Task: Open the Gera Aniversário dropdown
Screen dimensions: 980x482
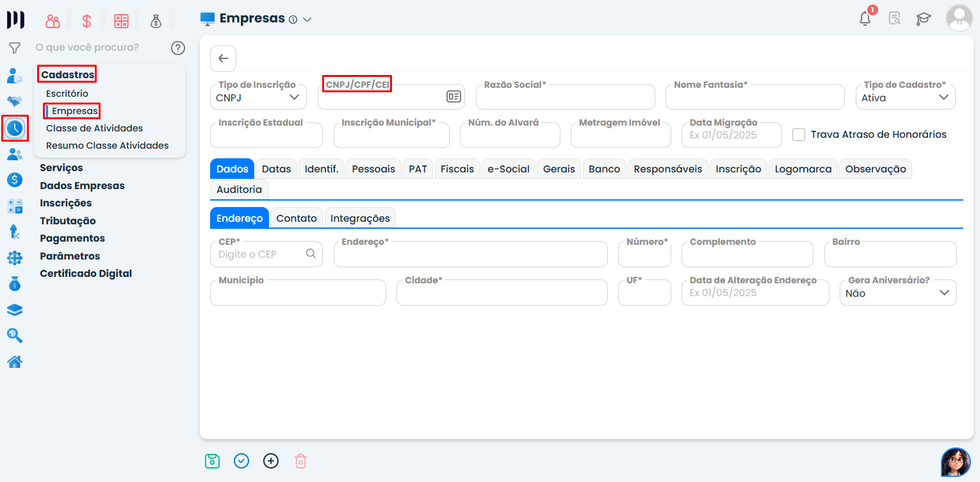Action: point(897,293)
